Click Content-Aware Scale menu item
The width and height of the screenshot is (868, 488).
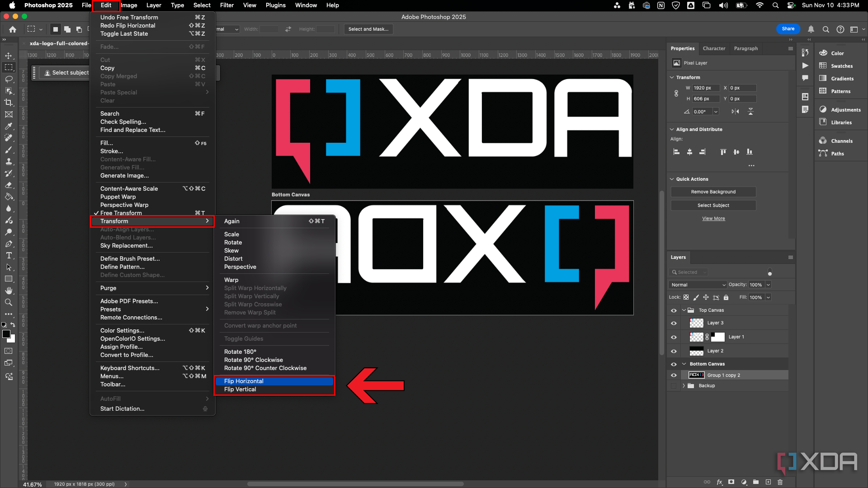pyautogui.click(x=152, y=189)
